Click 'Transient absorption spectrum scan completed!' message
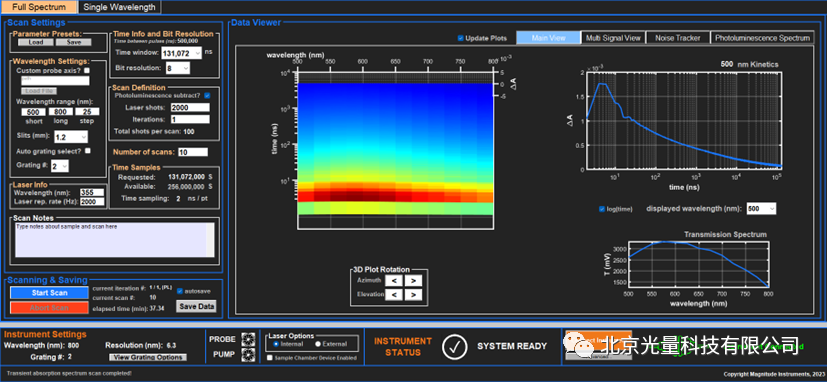 69,373
